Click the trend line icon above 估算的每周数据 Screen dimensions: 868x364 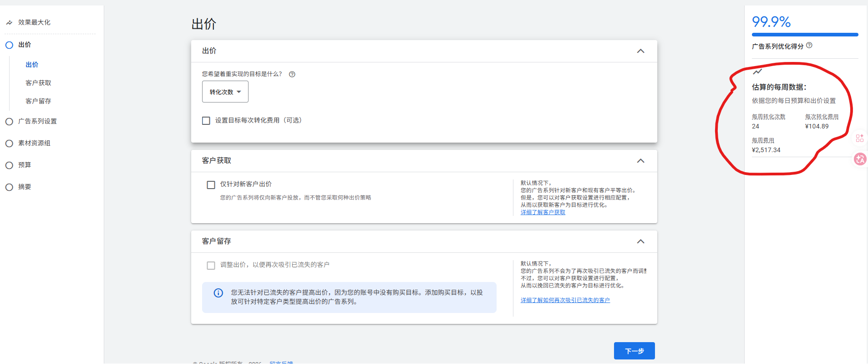pyautogui.click(x=757, y=72)
